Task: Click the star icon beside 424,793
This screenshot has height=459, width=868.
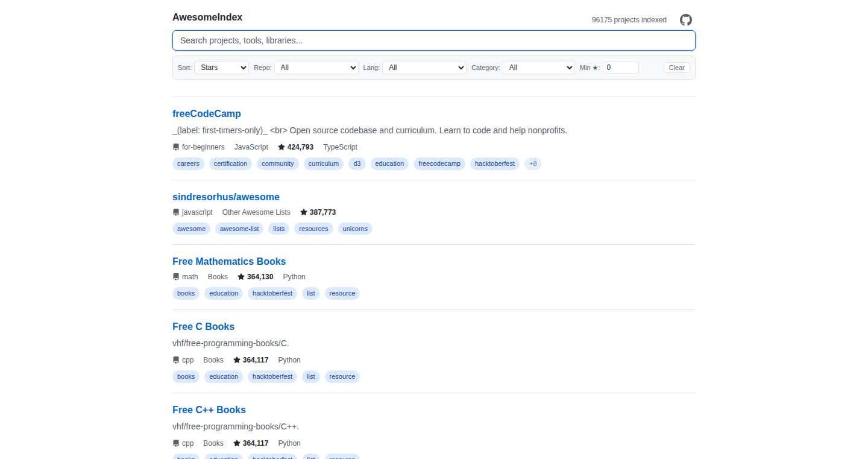Action: pyautogui.click(x=281, y=147)
